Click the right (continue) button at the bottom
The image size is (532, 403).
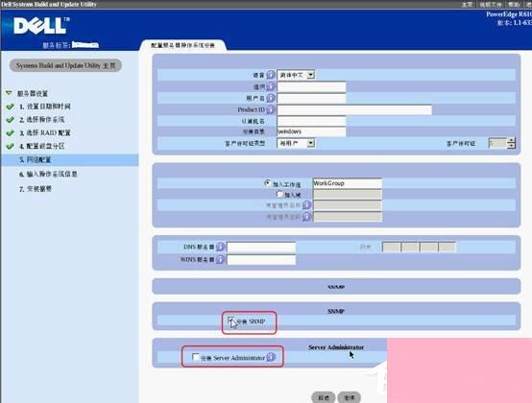pos(350,397)
